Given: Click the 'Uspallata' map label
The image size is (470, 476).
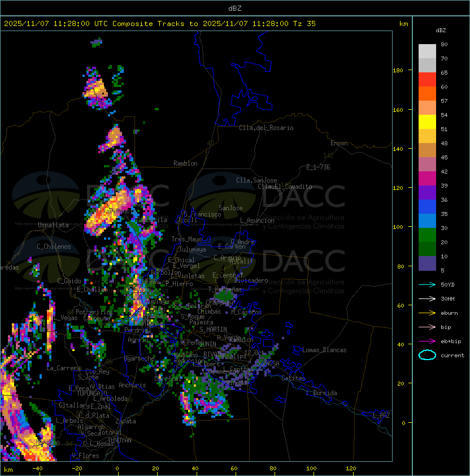Looking at the screenshot, I should point(53,225).
